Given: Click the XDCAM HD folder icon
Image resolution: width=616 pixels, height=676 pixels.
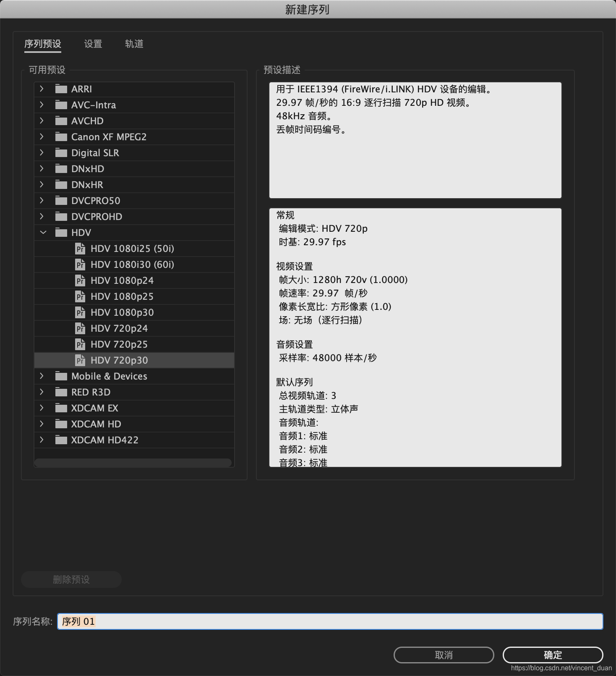Looking at the screenshot, I should click(x=61, y=424).
